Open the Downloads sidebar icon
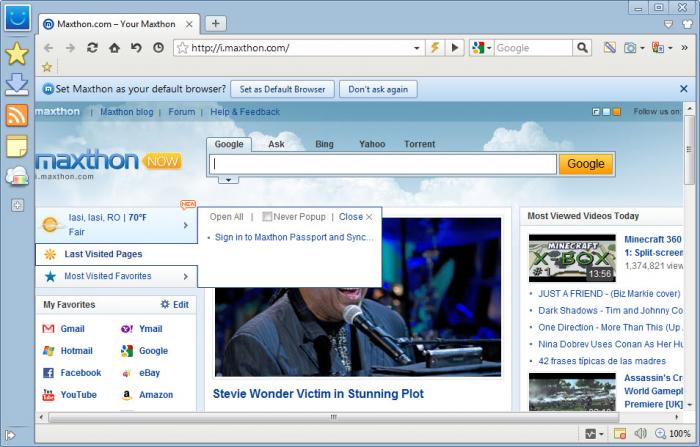Image resolution: width=700 pixels, height=447 pixels. (17, 85)
